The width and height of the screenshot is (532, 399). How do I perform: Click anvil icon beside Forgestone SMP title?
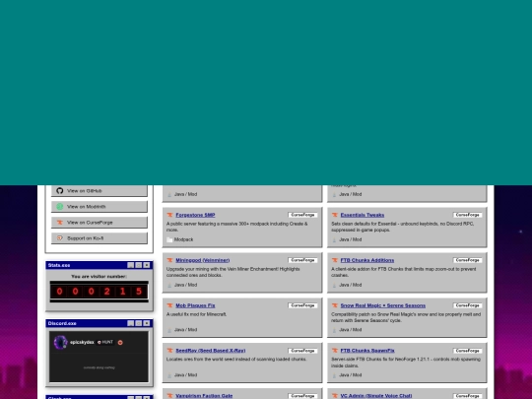pyautogui.click(x=169, y=215)
